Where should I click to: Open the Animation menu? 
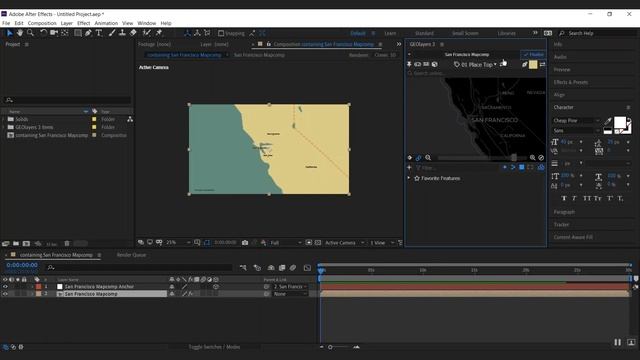106,23
